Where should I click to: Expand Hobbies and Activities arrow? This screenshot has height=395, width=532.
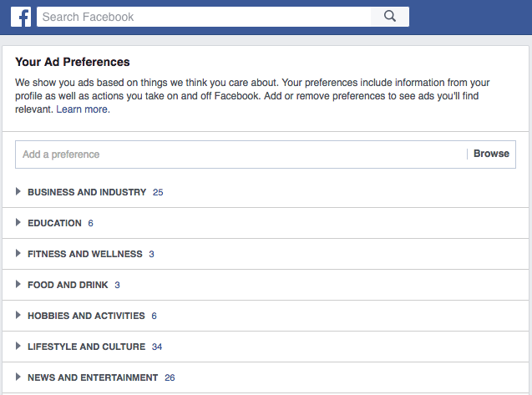tap(18, 316)
